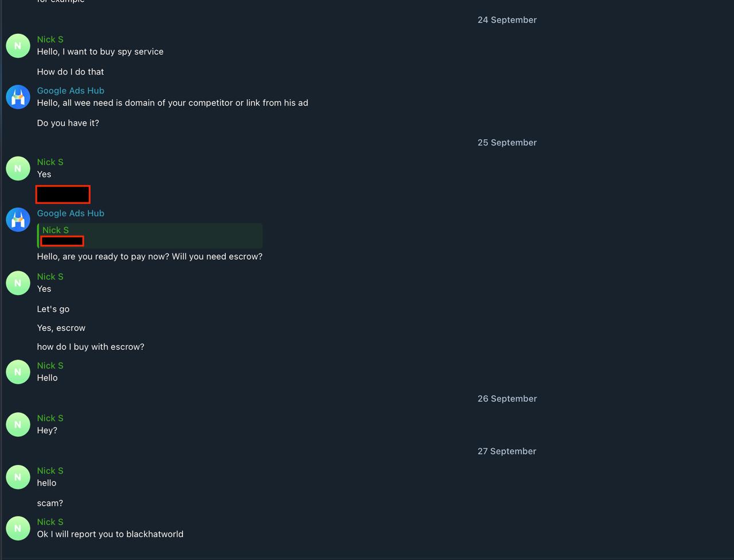Select message 'Ok I will report you to blackhatworld'

[110, 534]
